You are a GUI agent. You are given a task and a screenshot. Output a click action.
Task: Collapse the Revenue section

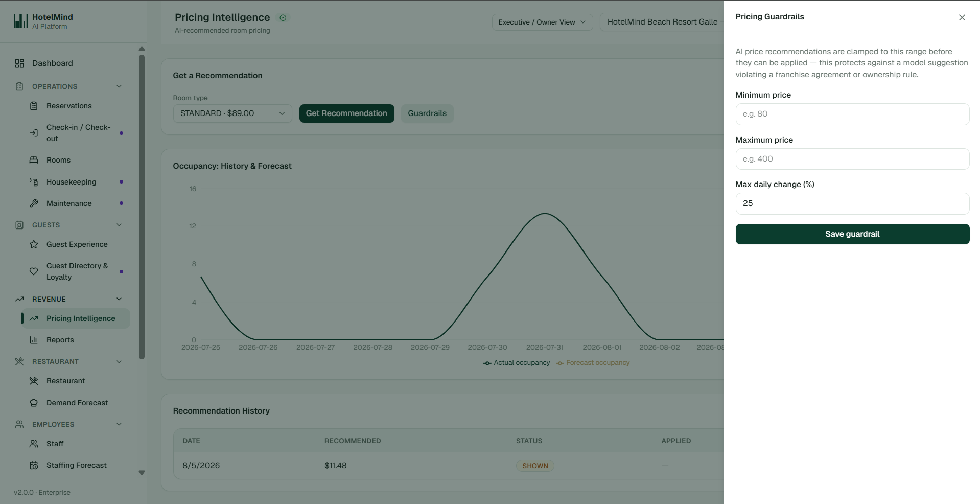[x=119, y=299]
